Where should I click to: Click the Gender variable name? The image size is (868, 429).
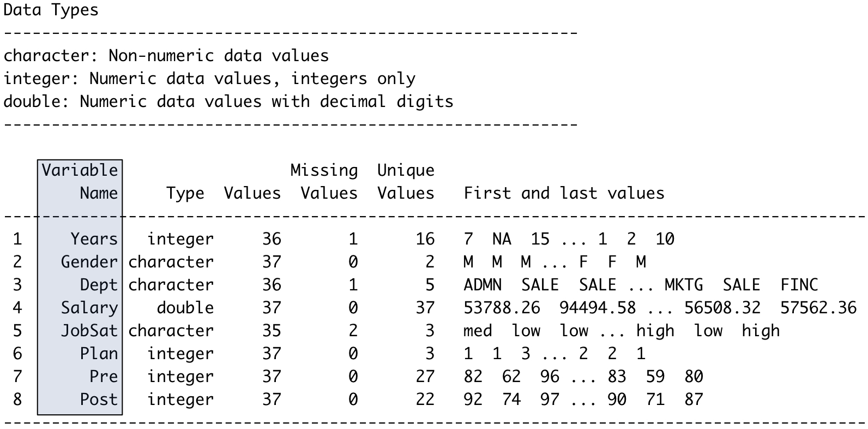pos(89,262)
